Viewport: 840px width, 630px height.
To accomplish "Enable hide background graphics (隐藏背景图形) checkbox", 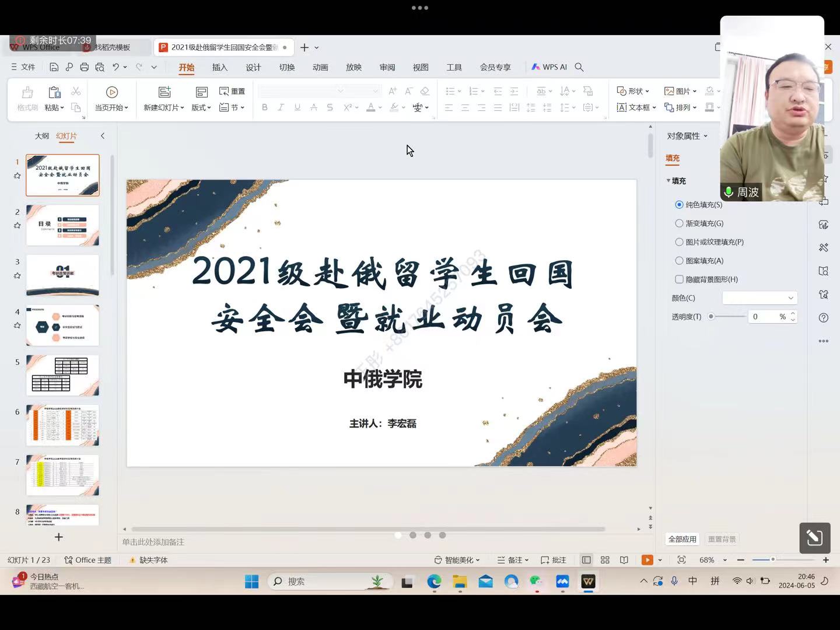I will 679,279.
